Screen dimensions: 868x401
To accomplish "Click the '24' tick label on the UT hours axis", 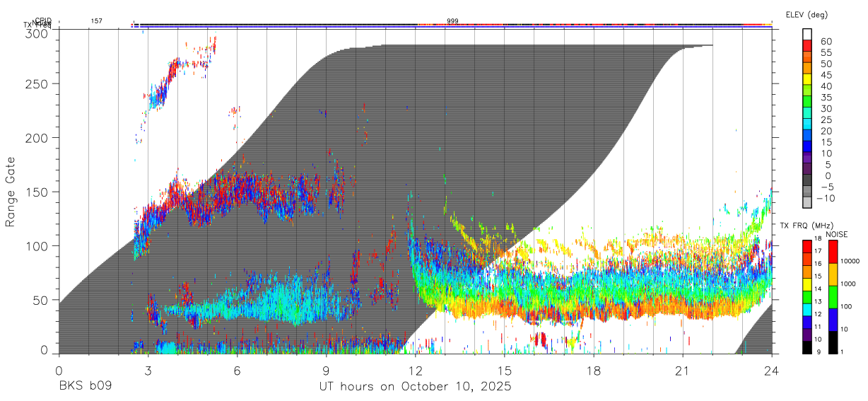I will point(772,371).
